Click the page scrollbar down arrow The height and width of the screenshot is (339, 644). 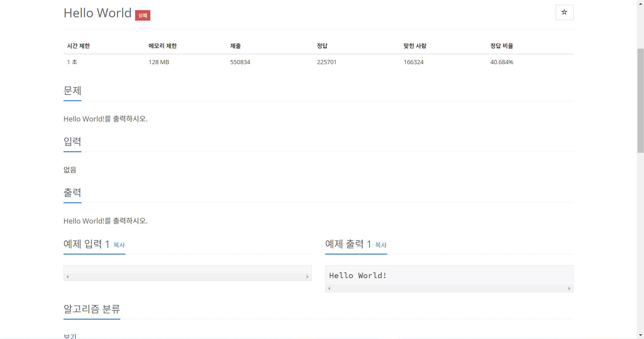point(640,335)
